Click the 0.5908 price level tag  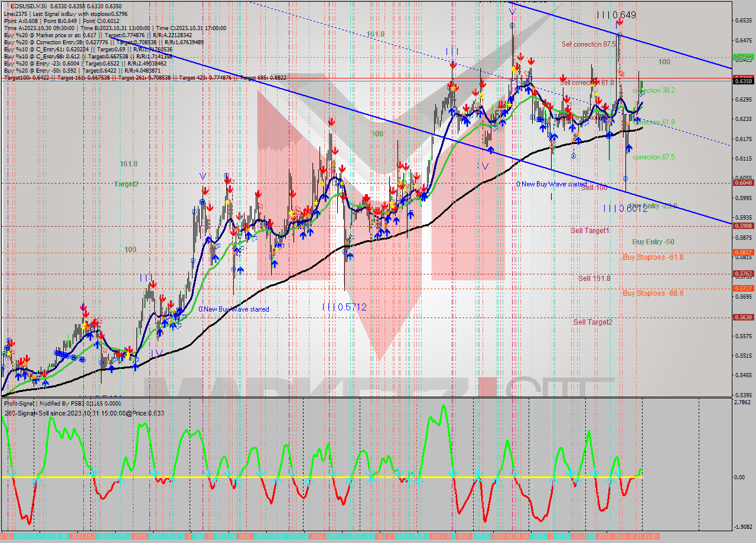(742, 225)
